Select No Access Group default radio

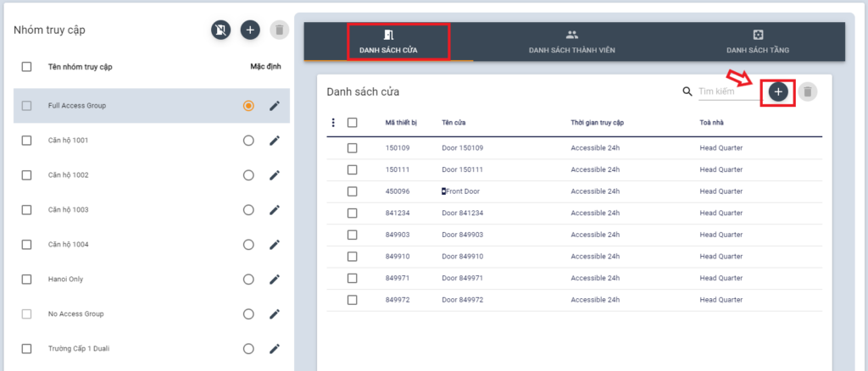click(248, 314)
